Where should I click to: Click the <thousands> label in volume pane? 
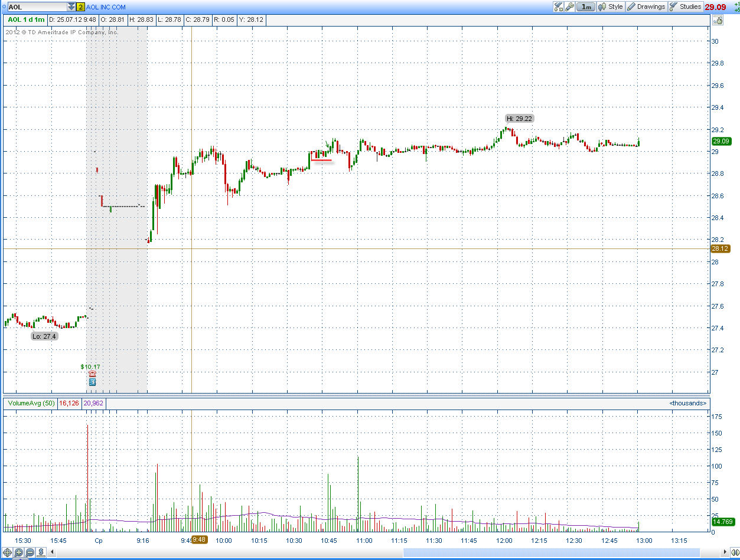688,403
